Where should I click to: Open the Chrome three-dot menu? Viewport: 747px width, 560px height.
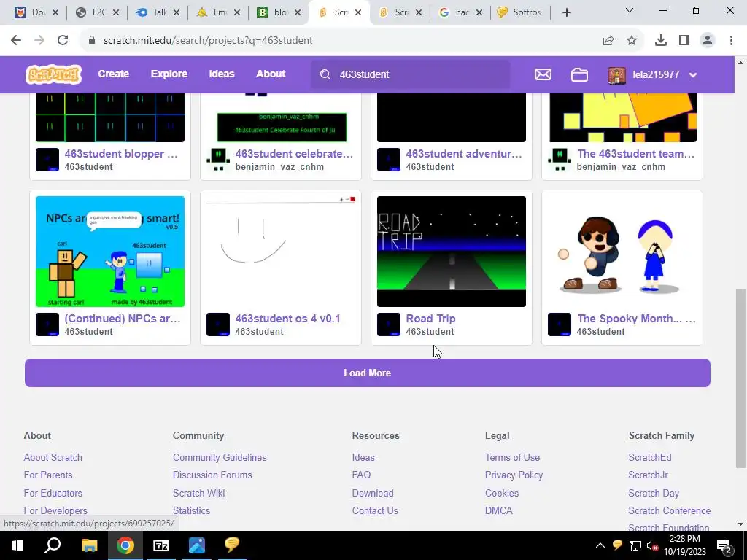click(x=731, y=41)
